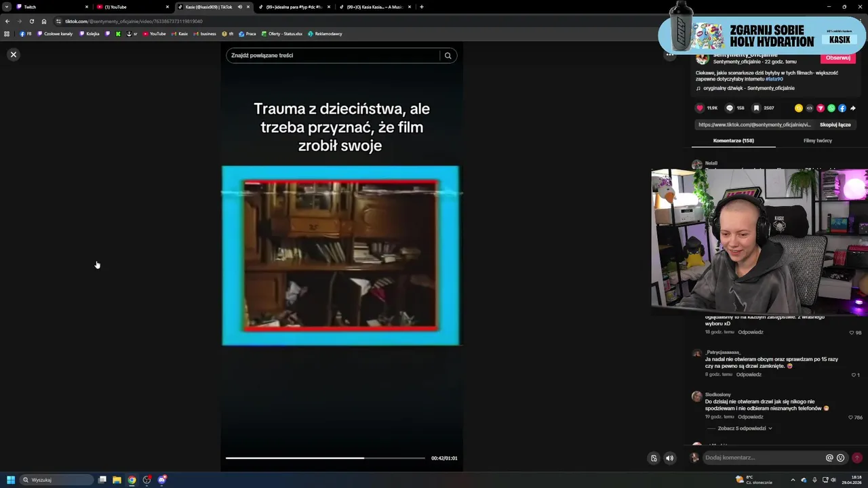
Task: Like _Patrycjaaaaaaa_'s comment with 1 like
Action: click(853, 375)
